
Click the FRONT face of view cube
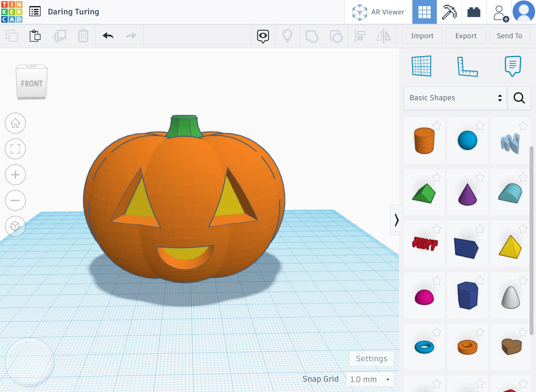point(32,84)
